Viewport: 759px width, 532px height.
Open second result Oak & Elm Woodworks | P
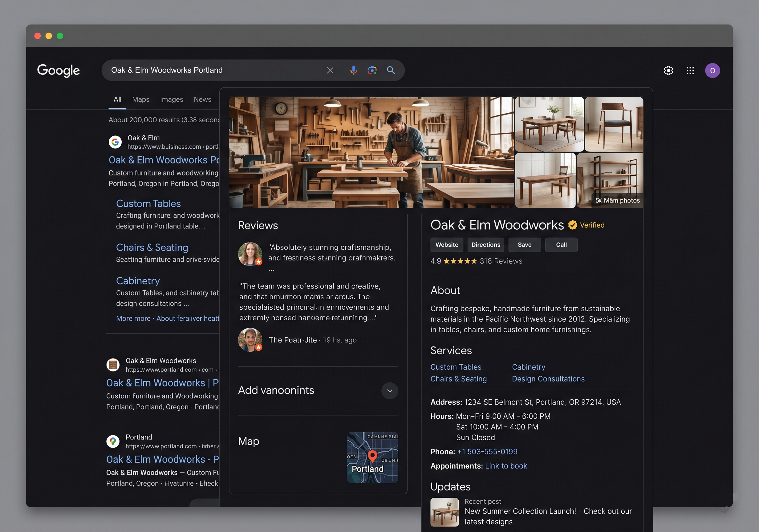(163, 383)
